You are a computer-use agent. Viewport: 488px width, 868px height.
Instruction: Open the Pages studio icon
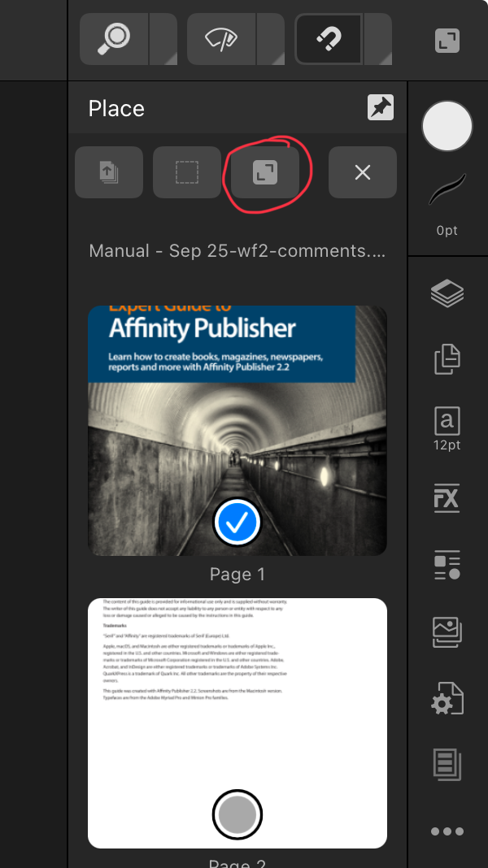[x=447, y=358]
